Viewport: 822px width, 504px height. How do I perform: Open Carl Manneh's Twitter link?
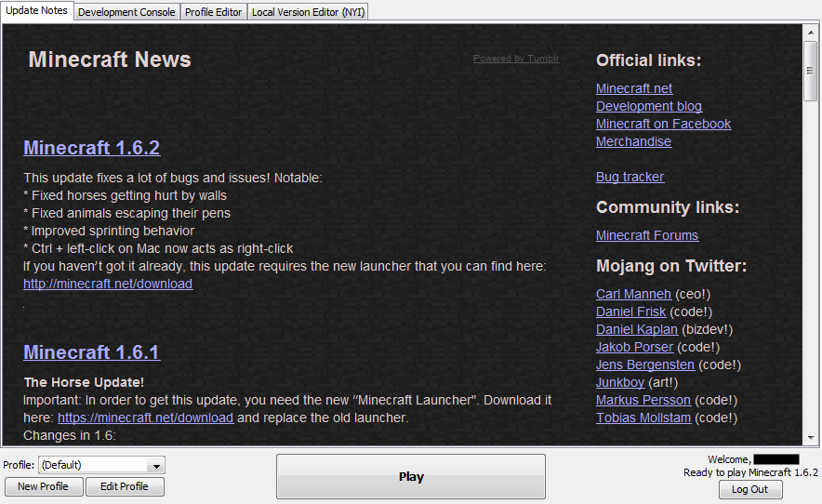(x=633, y=294)
